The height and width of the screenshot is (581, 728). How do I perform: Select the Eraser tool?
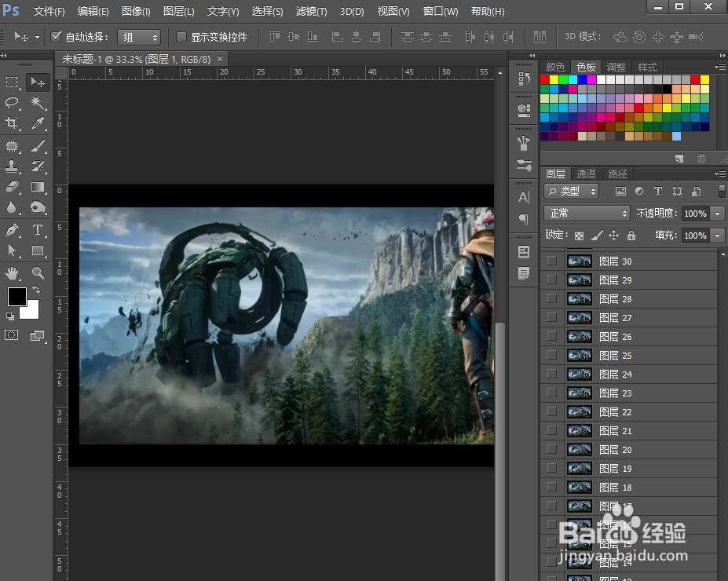12,187
